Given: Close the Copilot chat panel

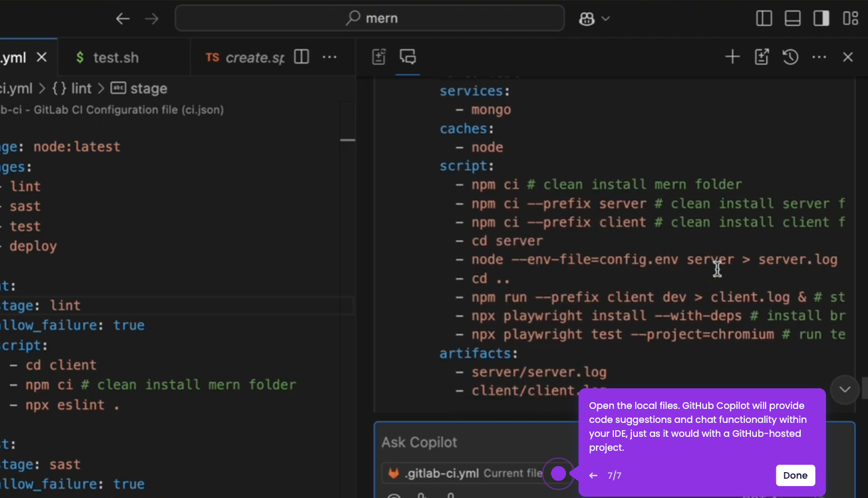Looking at the screenshot, I should coord(848,57).
